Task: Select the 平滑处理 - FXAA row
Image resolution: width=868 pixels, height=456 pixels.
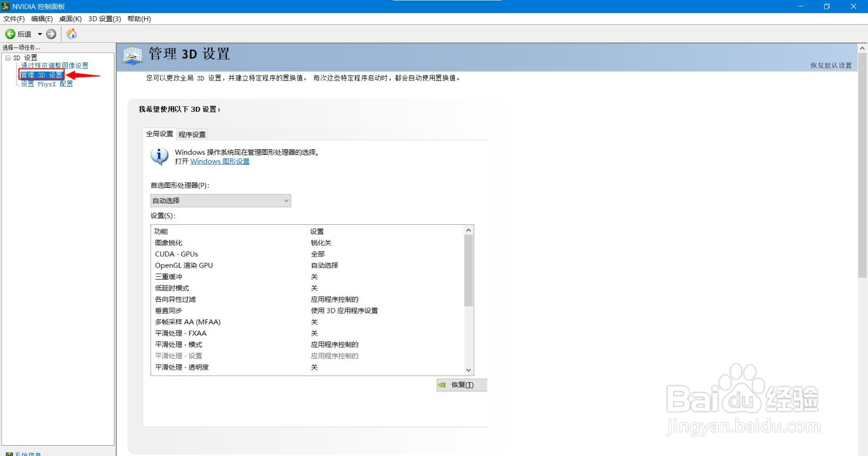Action: [x=308, y=334]
